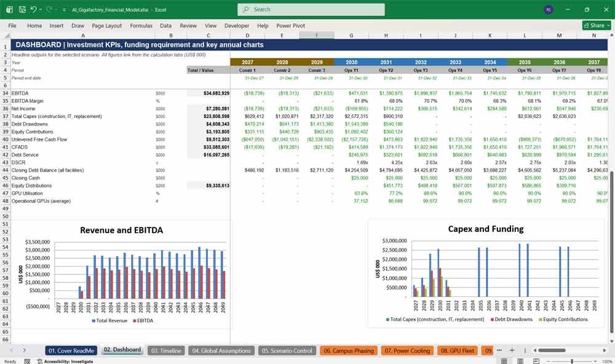Open the View ribbon tab

pos(210,25)
